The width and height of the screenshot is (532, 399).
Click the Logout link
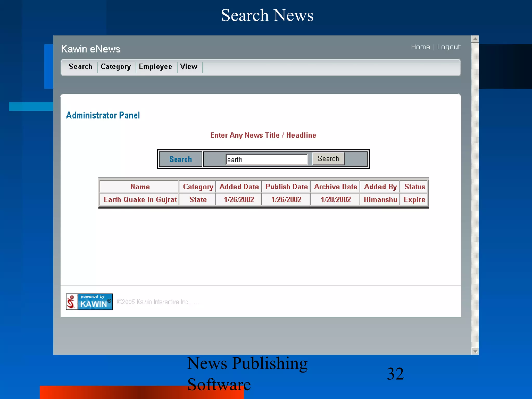(449, 47)
